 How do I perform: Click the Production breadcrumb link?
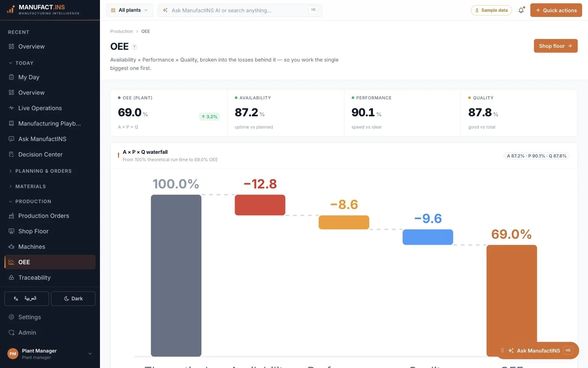[x=122, y=31]
